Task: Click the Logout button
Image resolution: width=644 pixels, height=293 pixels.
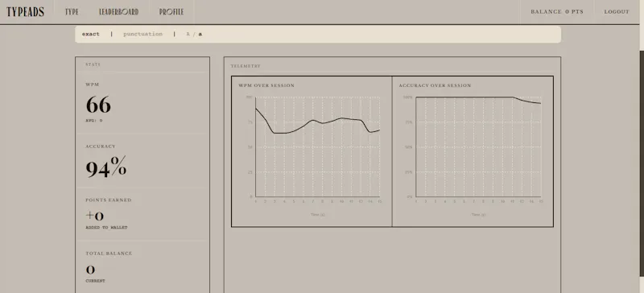Action: coord(617,12)
